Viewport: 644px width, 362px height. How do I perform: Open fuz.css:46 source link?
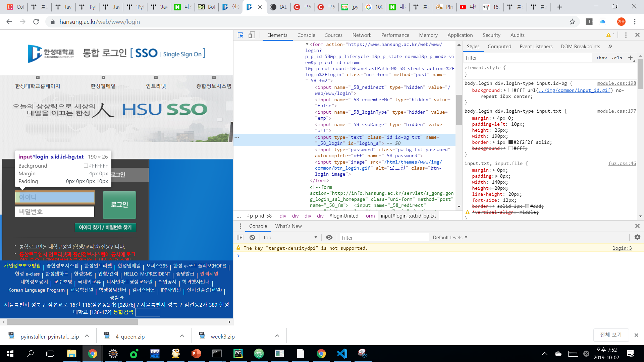click(622, 164)
